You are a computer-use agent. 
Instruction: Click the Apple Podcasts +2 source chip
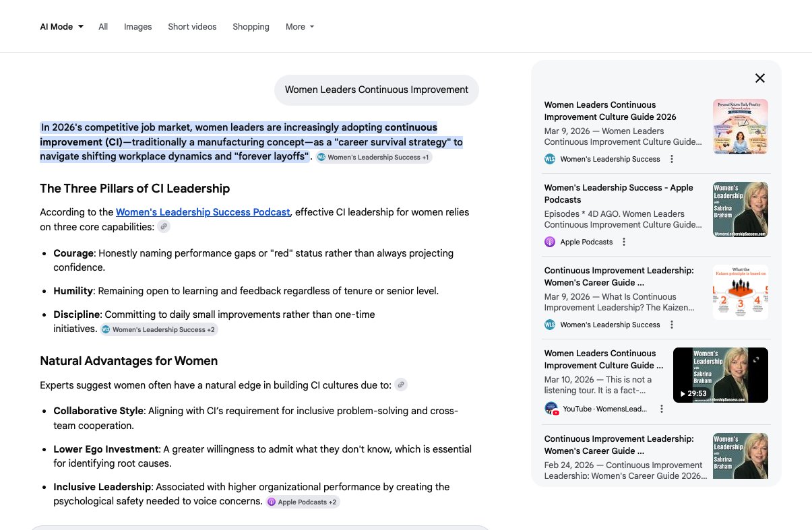303,502
